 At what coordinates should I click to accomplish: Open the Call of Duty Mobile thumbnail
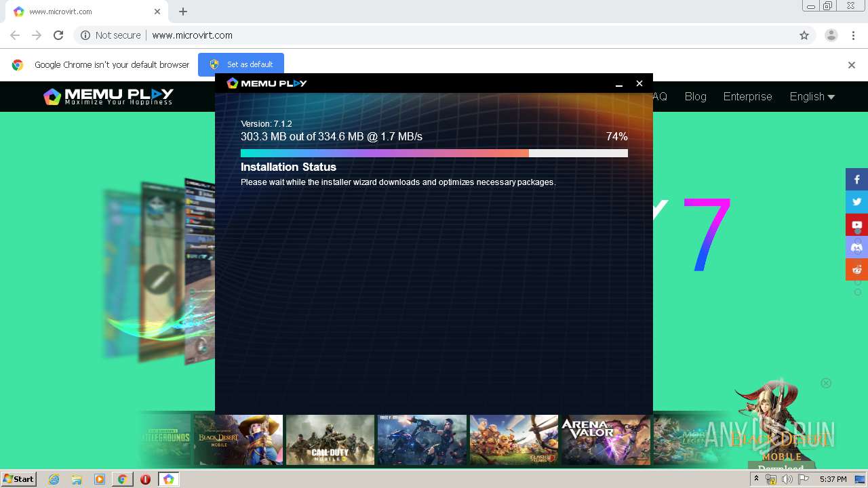tap(330, 440)
